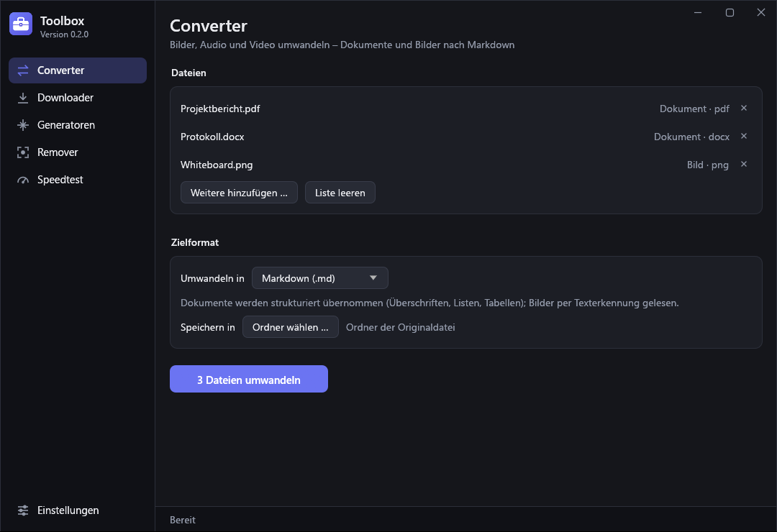Image resolution: width=777 pixels, height=532 pixels.
Task: Click the dropdown arrow beside Markdown (.md)
Action: [373, 278]
